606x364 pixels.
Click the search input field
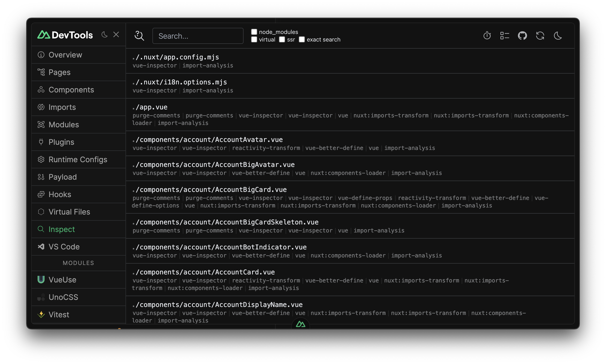point(197,35)
